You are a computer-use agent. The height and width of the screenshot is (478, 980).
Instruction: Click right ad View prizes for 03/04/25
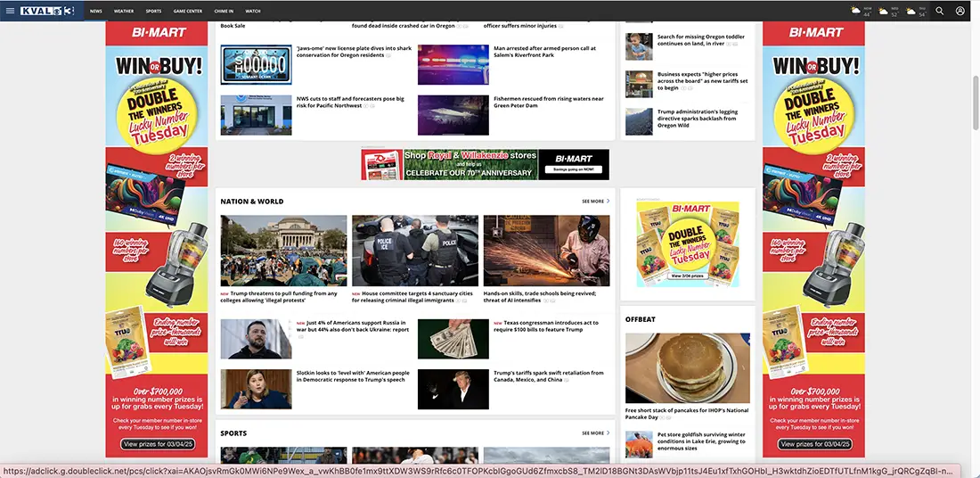pos(815,444)
